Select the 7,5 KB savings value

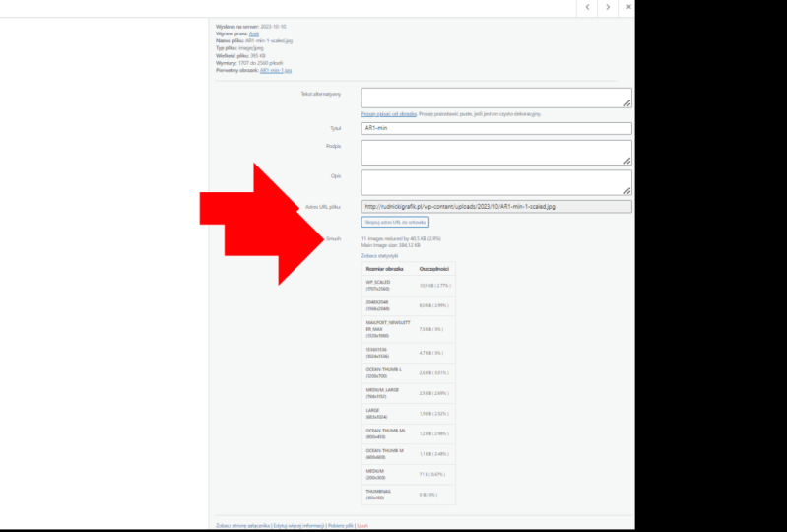(x=431, y=329)
